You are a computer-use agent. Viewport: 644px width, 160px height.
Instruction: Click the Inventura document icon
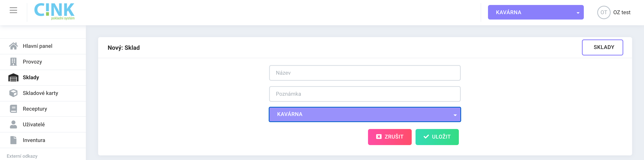click(13, 140)
